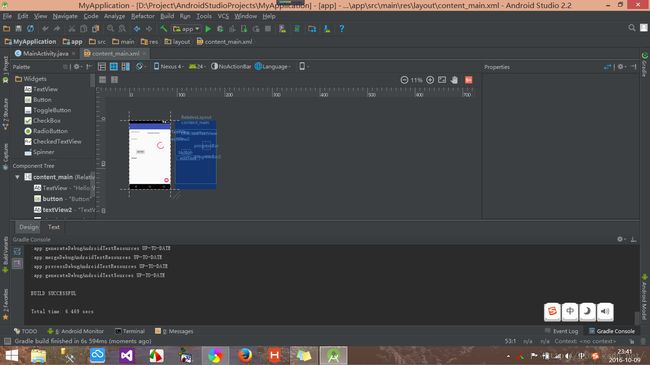
Task: Open screen orientation dropdown
Action: pos(141,66)
